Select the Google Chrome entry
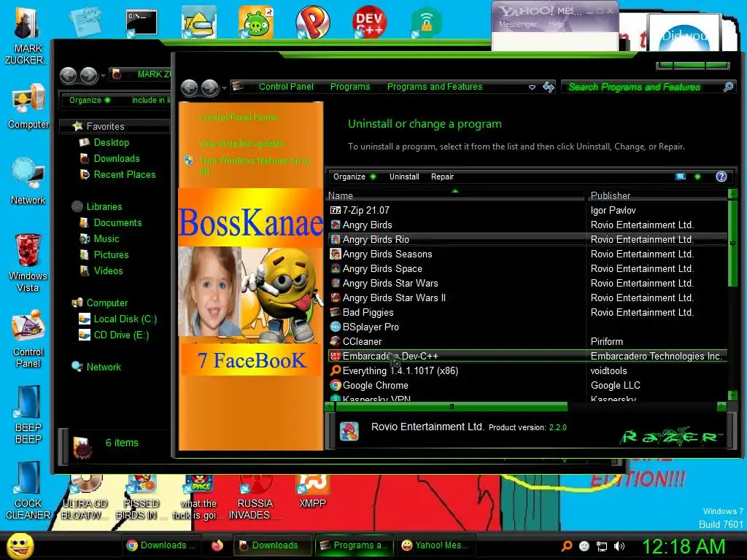747x560 pixels. point(527,385)
